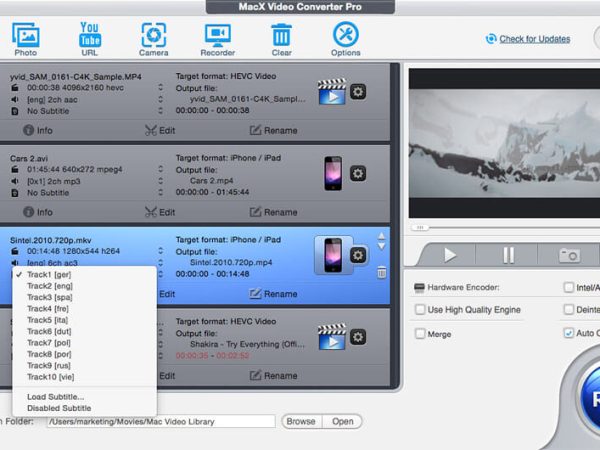
Task: Expand audio track selector [eng] 2ch aac
Action: click(x=160, y=99)
